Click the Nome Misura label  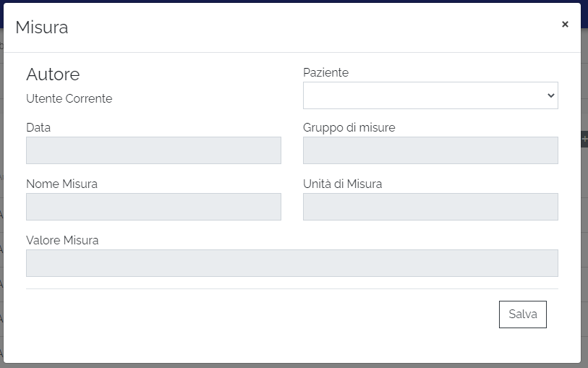coord(61,184)
